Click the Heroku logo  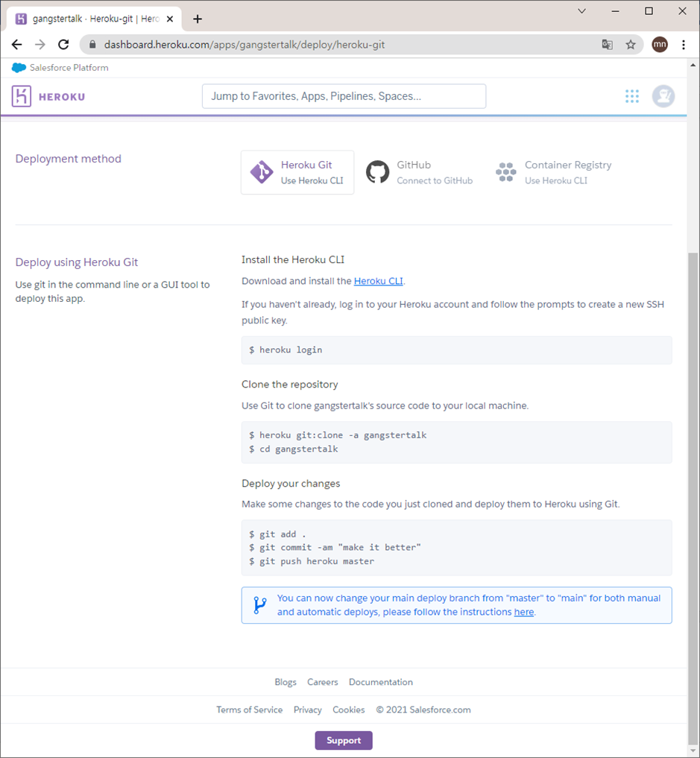pyautogui.click(x=48, y=95)
